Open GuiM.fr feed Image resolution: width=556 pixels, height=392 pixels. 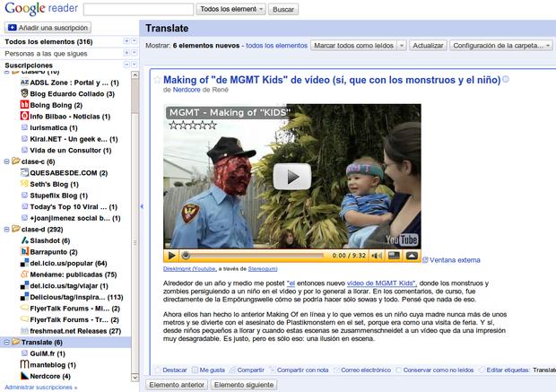(48, 353)
